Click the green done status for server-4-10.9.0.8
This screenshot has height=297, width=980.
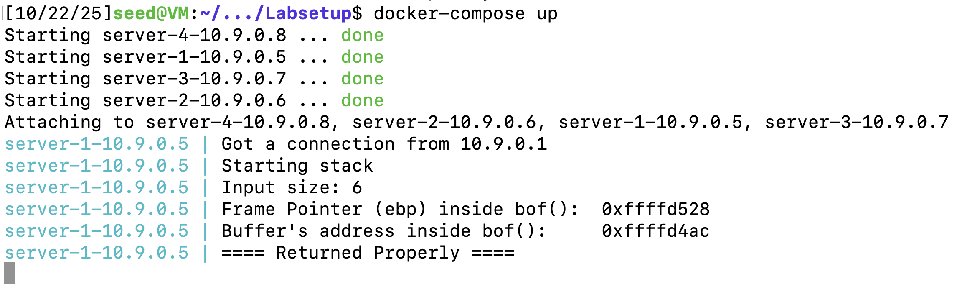362,36
